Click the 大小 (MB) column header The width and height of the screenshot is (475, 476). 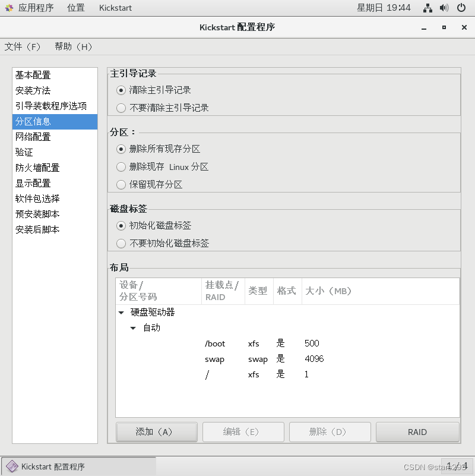(381, 291)
